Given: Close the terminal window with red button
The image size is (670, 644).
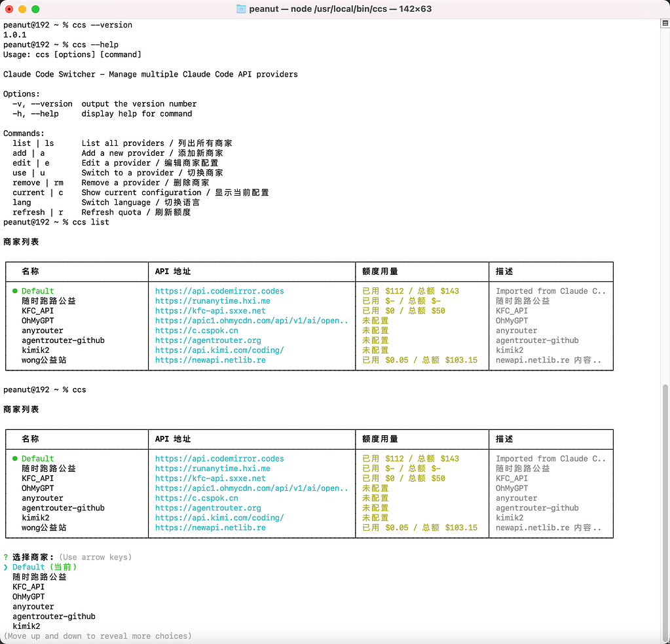Looking at the screenshot, I should coord(9,9).
